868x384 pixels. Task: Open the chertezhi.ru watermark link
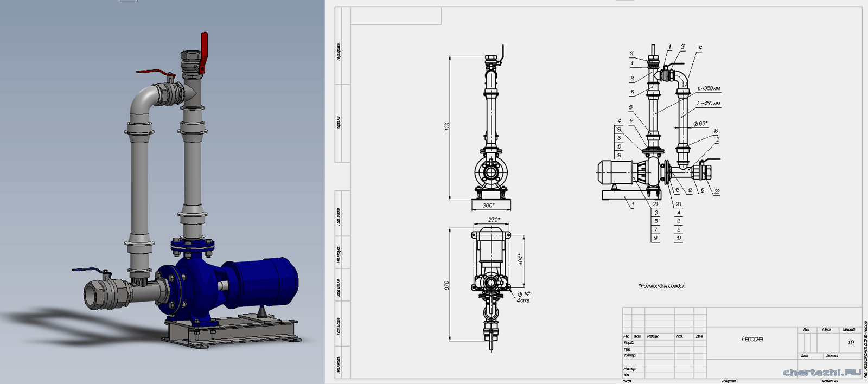[x=822, y=372]
